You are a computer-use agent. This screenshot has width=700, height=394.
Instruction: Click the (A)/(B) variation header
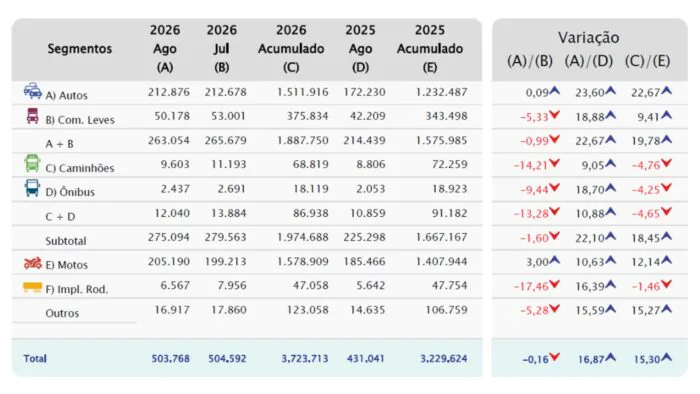[530, 61]
